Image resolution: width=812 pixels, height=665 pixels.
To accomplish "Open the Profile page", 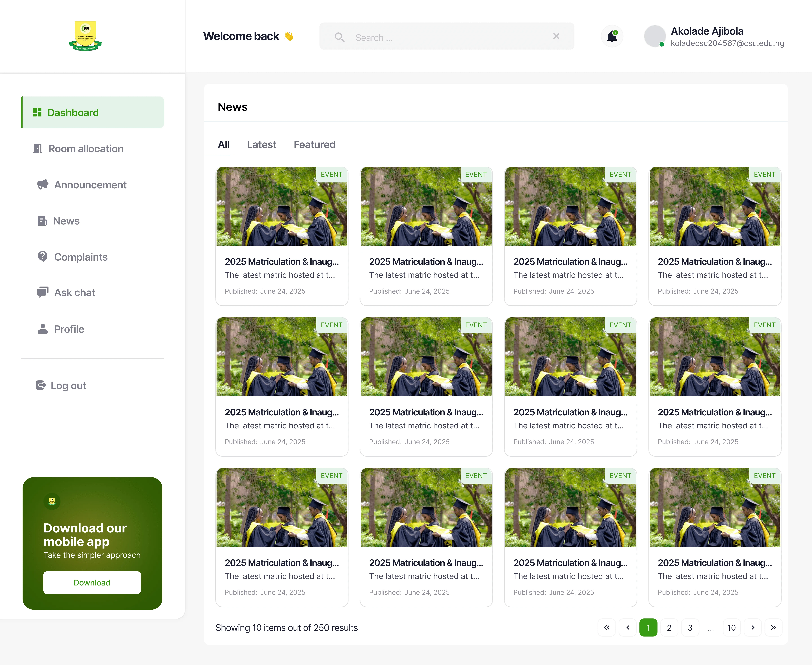I will pyautogui.click(x=69, y=329).
